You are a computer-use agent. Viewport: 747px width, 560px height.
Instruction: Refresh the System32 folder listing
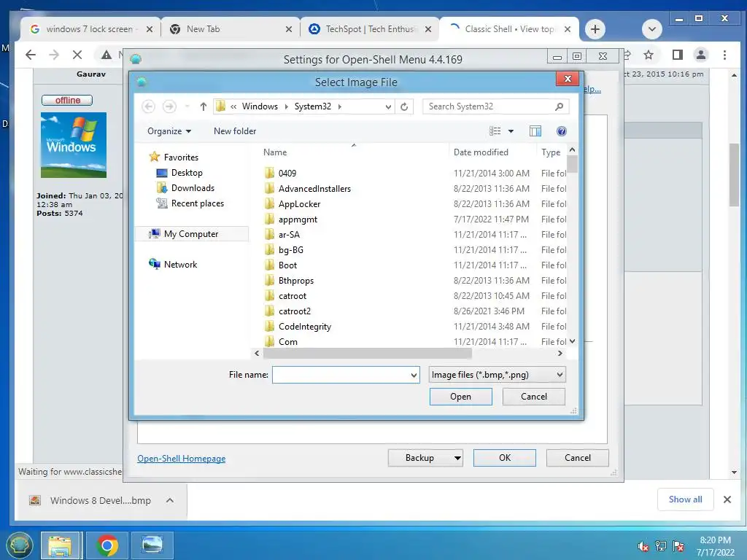(x=404, y=106)
